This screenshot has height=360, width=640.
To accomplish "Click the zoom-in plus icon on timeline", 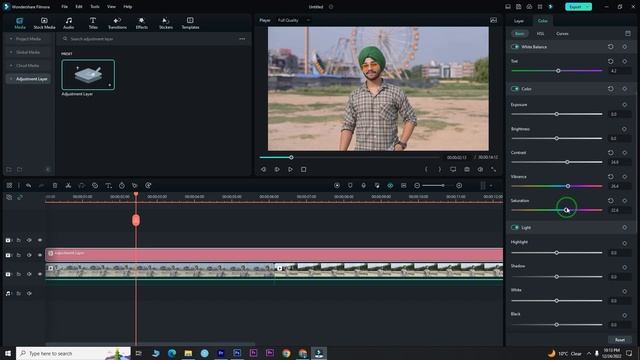I will click(459, 185).
